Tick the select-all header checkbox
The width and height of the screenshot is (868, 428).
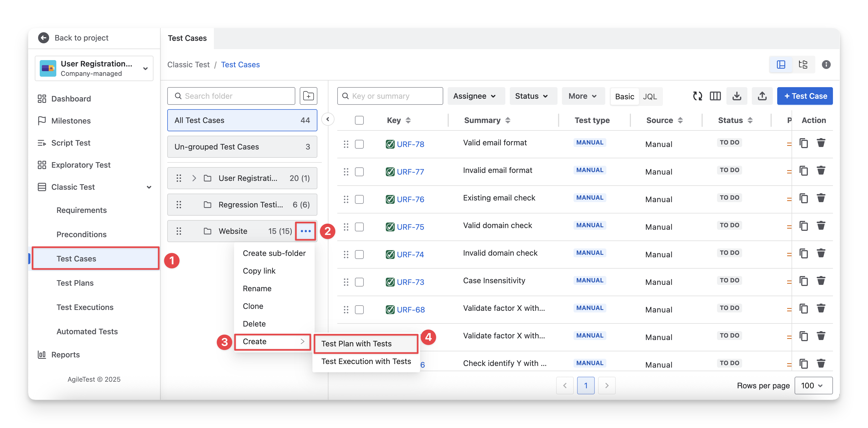pyautogui.click(x=359, y=120)
